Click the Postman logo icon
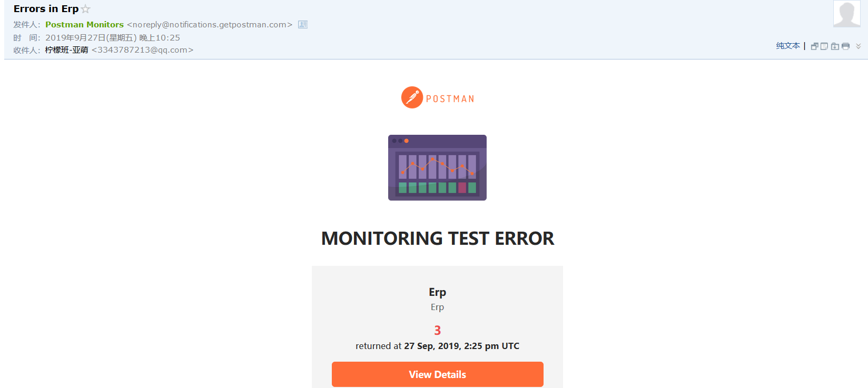 [x=412, y=97]
